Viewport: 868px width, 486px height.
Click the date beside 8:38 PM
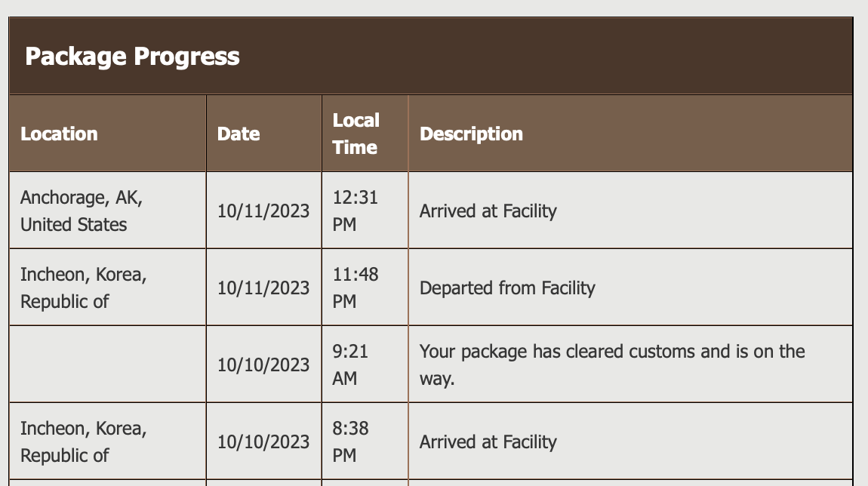[263, 442]
